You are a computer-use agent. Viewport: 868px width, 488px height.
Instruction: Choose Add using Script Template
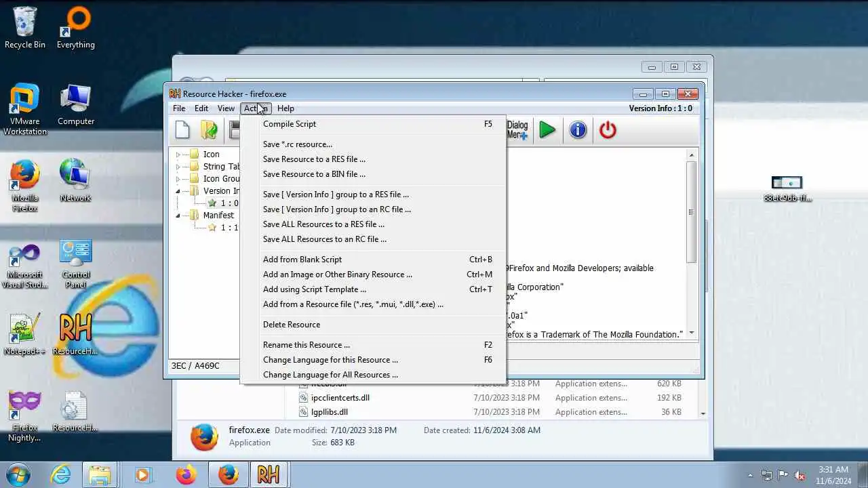(x=373, y=289)
